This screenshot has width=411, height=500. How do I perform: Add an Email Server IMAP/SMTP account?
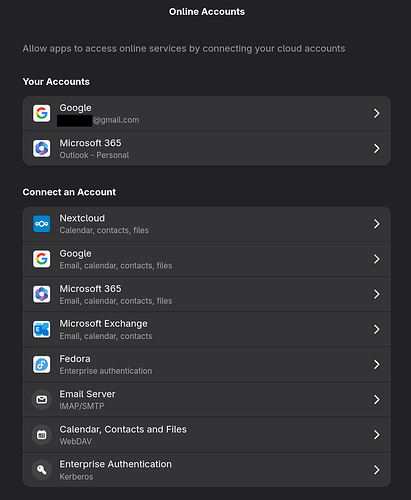tap(207, 399)
